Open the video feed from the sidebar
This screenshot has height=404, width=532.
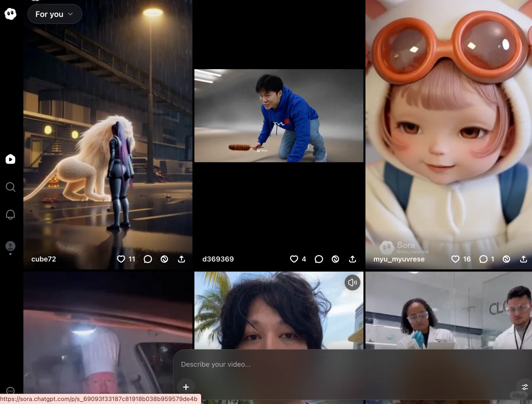click(x=10, y=159)
